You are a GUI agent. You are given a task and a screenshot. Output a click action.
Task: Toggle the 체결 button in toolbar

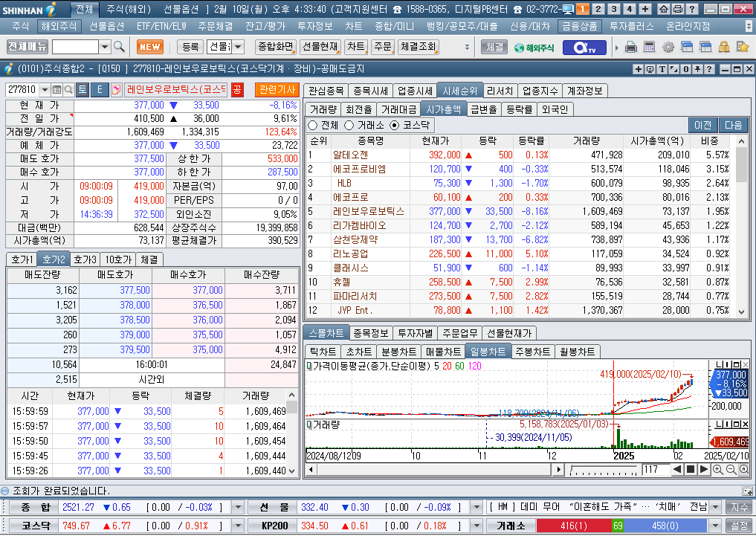494,48
